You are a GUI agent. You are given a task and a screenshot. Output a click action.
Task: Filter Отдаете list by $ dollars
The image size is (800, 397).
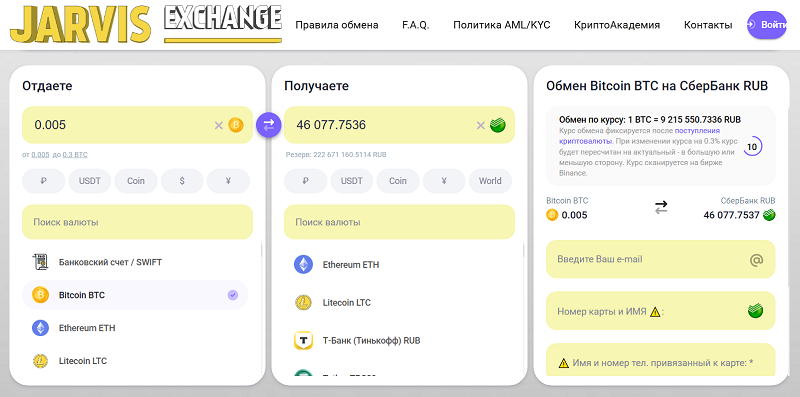(x=182, y=181)
